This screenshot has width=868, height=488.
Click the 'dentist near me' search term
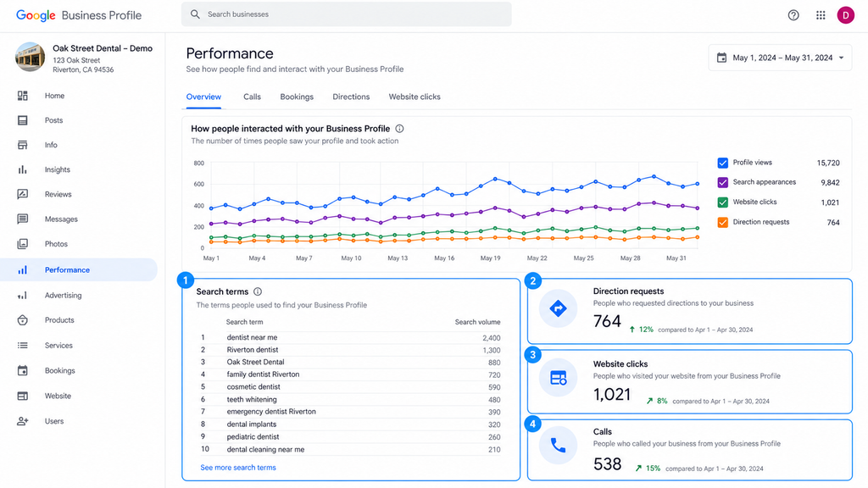point(252,337)
